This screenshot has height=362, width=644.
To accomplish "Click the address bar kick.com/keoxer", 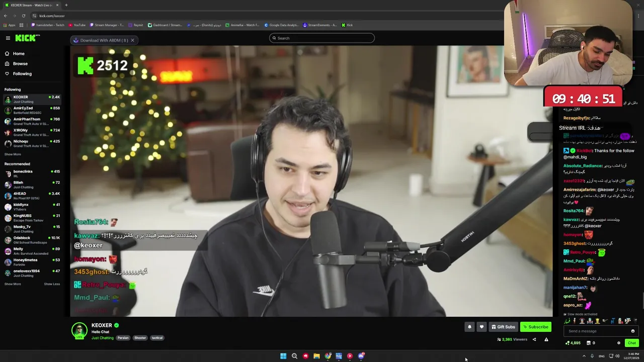I will [x=52, y=16].
